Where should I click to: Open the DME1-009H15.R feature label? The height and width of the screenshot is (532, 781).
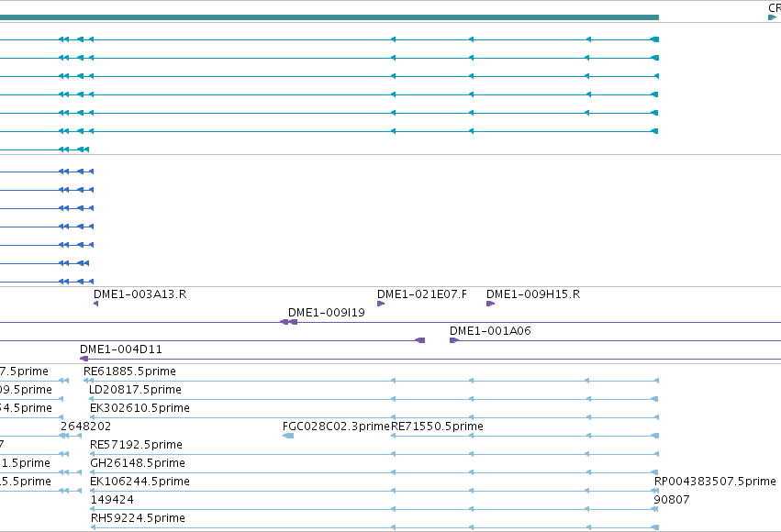point(533,294)
